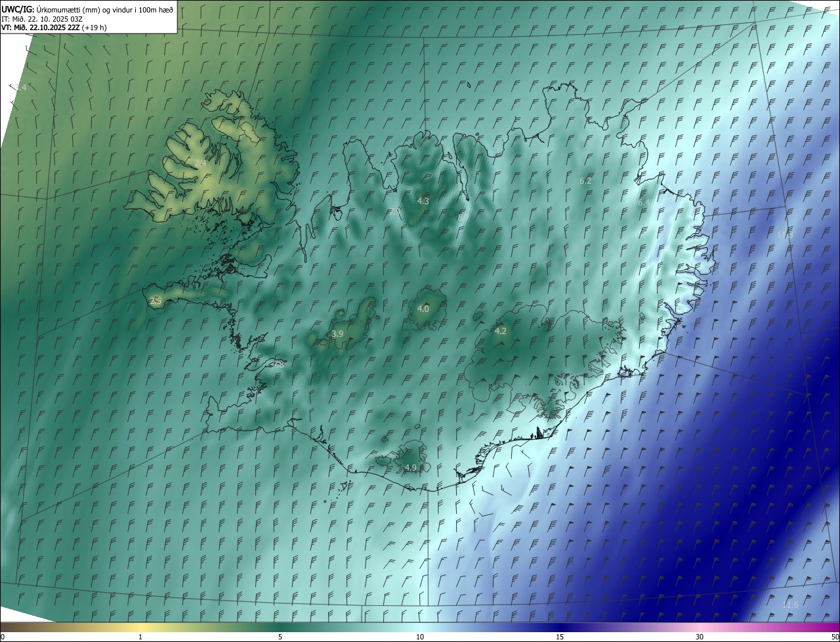Click the color scale label 15
This screenshot has height=642, width=840.
[x=560, y=637]
